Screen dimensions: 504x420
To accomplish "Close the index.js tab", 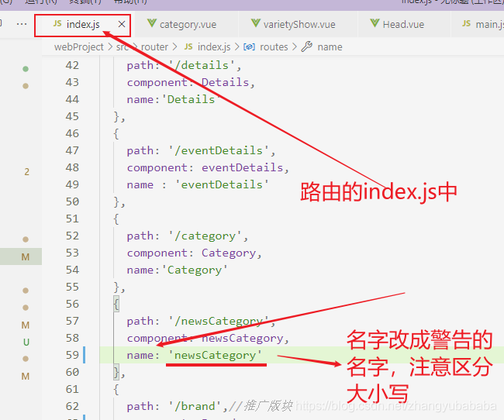I will tap(122, 24).
